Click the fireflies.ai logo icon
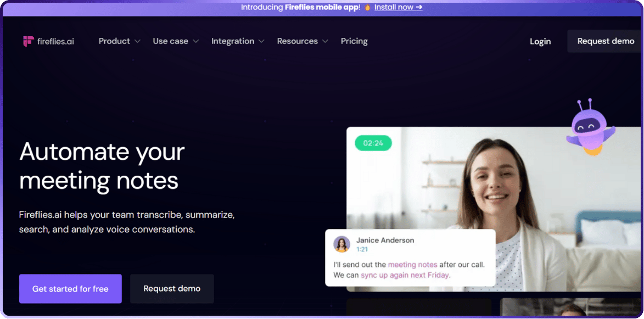Screen dimensions: 644x319 point(29,41)
